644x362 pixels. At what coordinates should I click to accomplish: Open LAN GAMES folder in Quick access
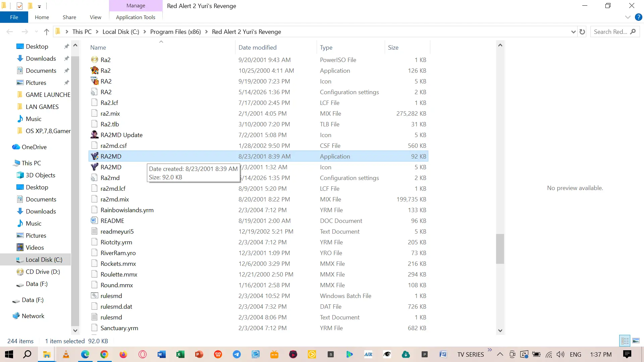click(42, 107)
